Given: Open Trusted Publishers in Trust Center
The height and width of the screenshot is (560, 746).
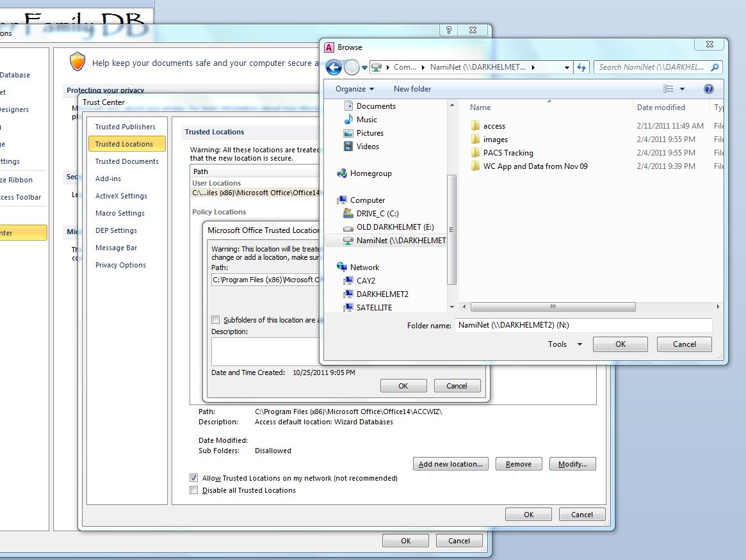Looking at the screenshot, I should pos(125,127).
